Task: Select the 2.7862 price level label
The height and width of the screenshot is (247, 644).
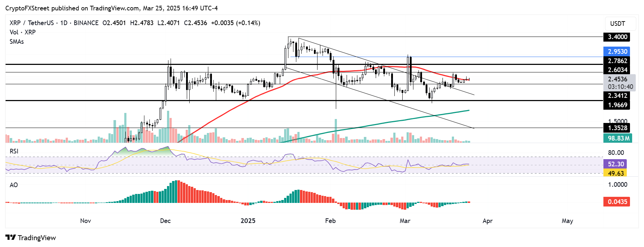Action: tap(617, 61)
